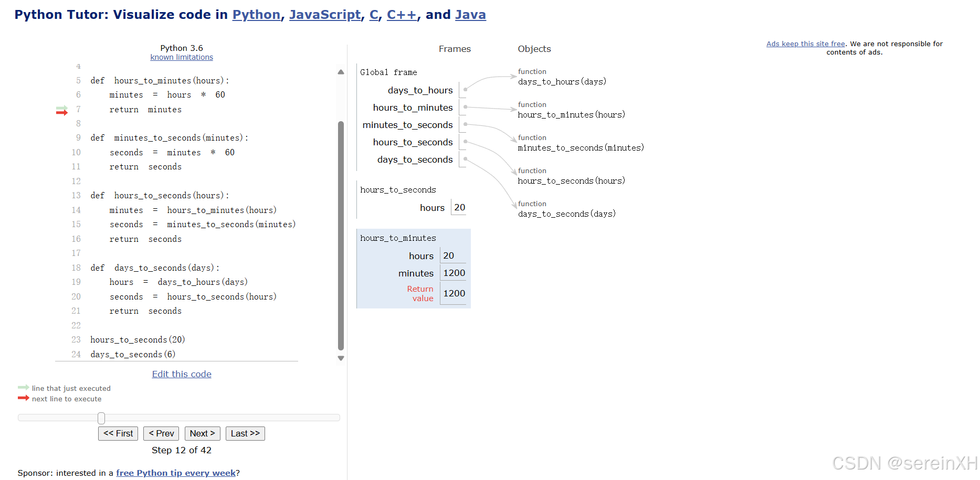Open 'Ads keep this site free' link

[x=806, y=44]
